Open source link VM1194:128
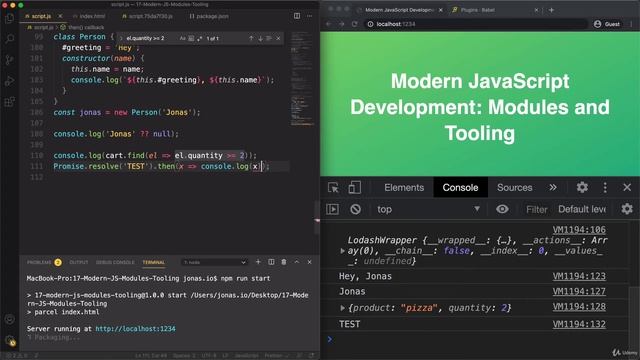 579,307
